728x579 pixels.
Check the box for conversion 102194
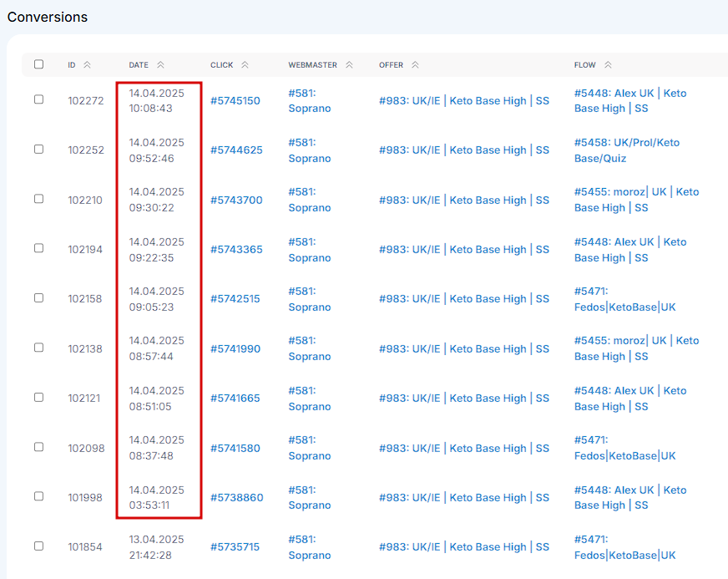[39, 248]
